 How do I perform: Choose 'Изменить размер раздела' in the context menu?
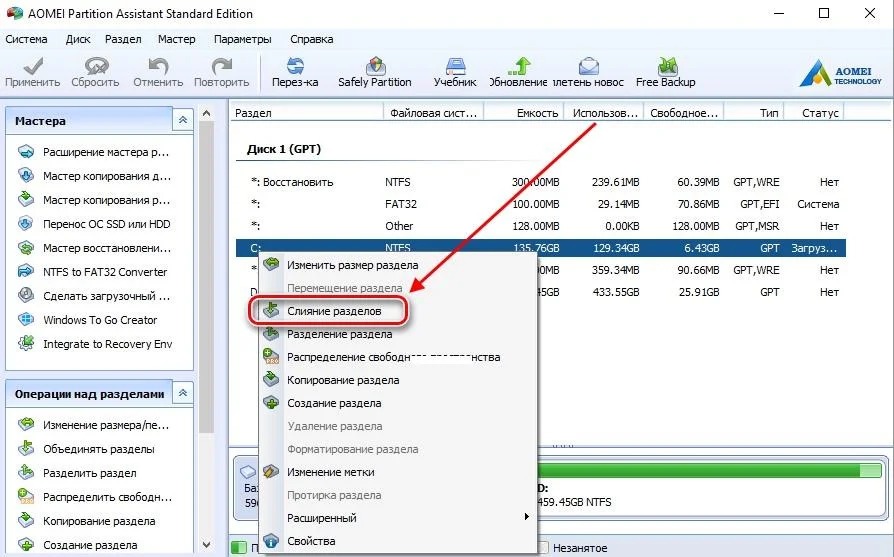point(398,265)
